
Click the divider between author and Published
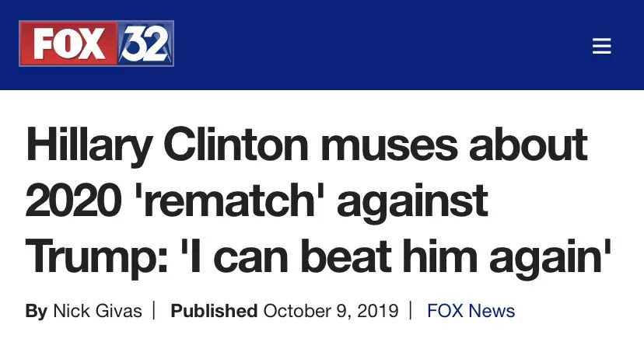(154, 311)
